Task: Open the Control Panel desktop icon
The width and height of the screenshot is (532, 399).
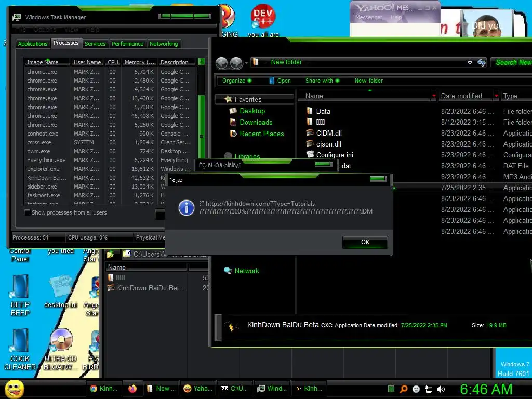Action: [20, 255]
